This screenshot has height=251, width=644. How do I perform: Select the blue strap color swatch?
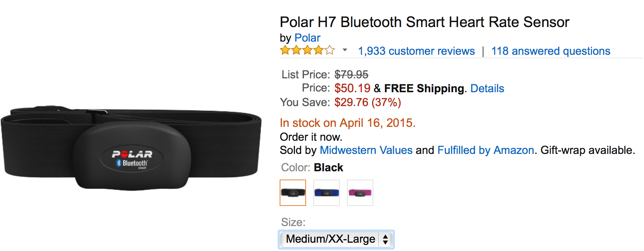tap(327, 193)
